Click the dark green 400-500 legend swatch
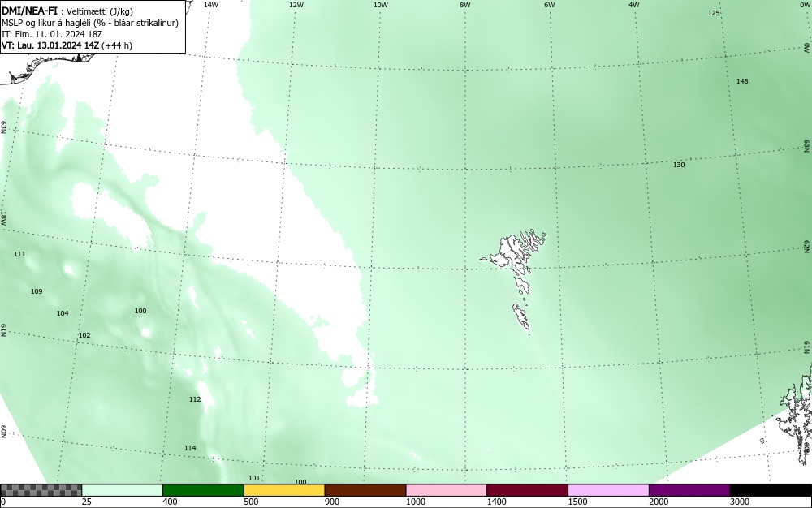The width and height of the screenshot is (812, 508). point(203,490)
